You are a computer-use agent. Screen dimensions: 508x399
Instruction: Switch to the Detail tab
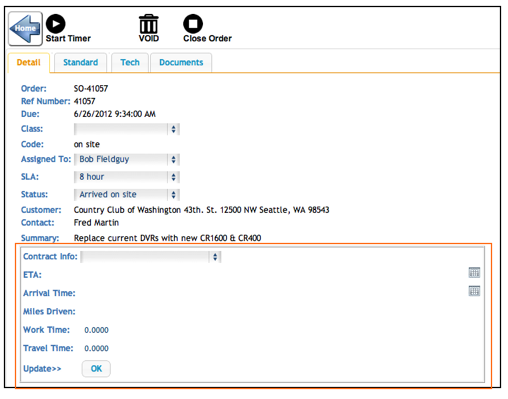click(29, 63)
